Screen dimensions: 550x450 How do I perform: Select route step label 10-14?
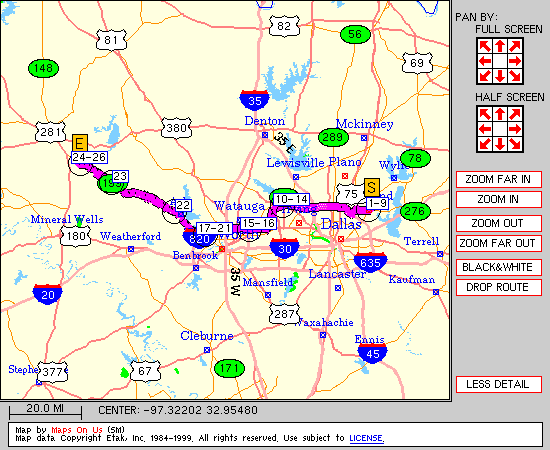(x=291, y=199)
